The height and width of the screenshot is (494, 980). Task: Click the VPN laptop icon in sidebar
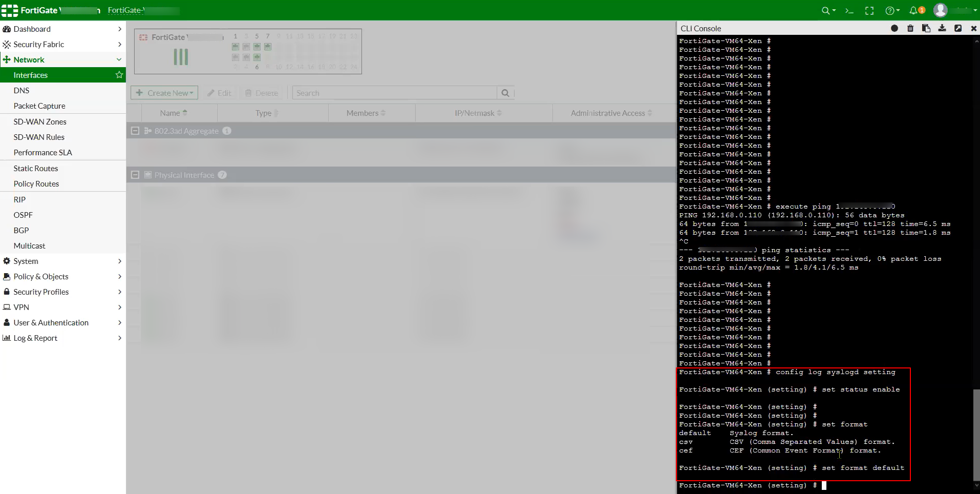[7, 307]
